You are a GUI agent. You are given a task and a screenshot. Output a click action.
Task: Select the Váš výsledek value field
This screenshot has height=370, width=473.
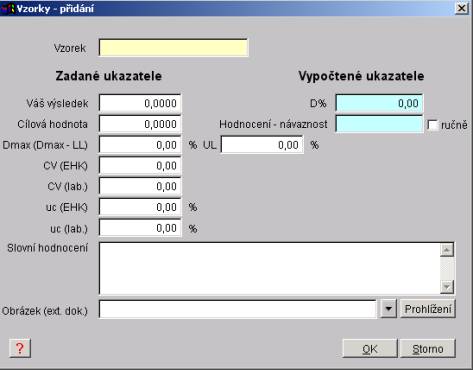pos(140,103)
